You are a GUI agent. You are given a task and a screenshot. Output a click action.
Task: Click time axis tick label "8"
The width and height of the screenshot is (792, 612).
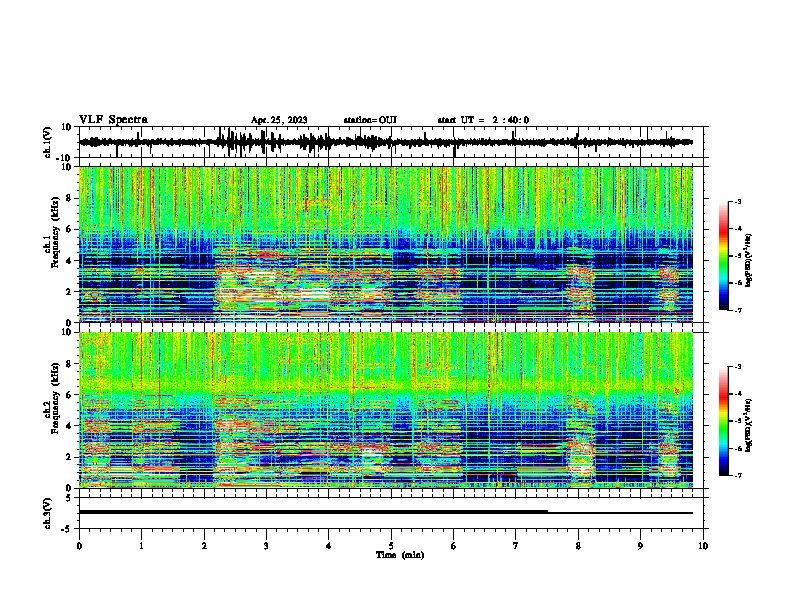(578, 546)
